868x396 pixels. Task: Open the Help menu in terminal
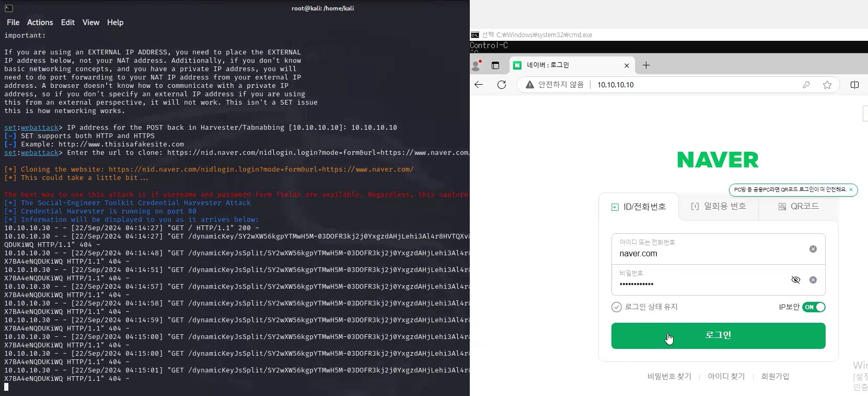pyautogui.click(x=115, y=22)
